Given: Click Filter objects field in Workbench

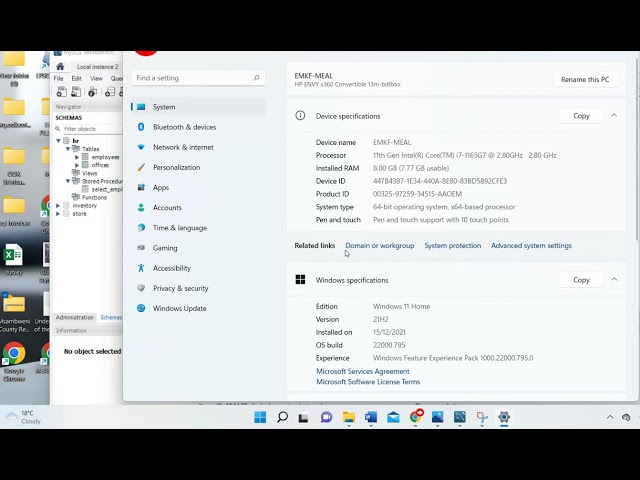Looking at the screenshot, I should [92, 129].
